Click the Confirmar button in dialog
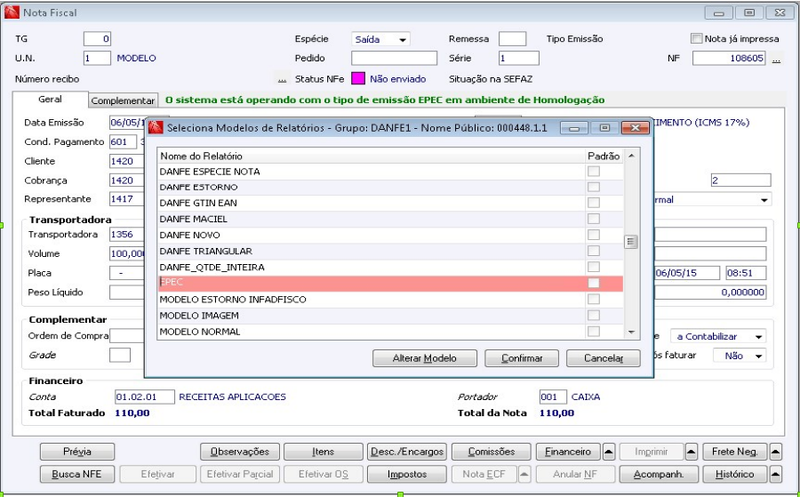The image size is (800, 497). pos(521,358)
